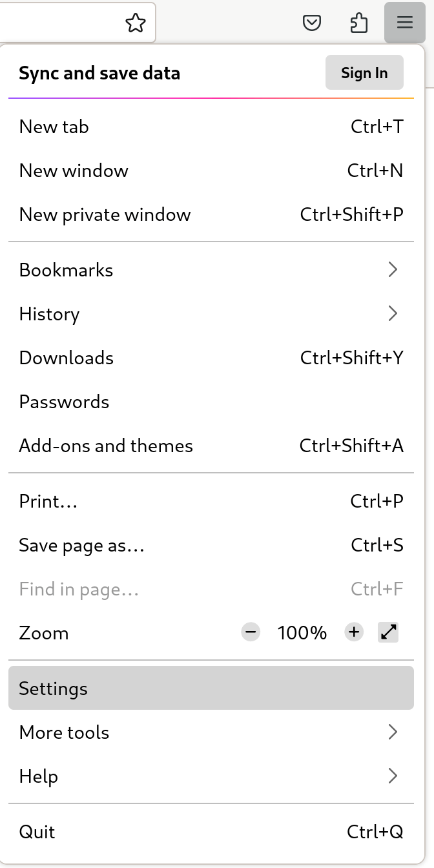Viewport: 434px width, 868px height.
Task: Open the extensions icon in toolbar
Action: pyautogui.click(x=359, y=23)
